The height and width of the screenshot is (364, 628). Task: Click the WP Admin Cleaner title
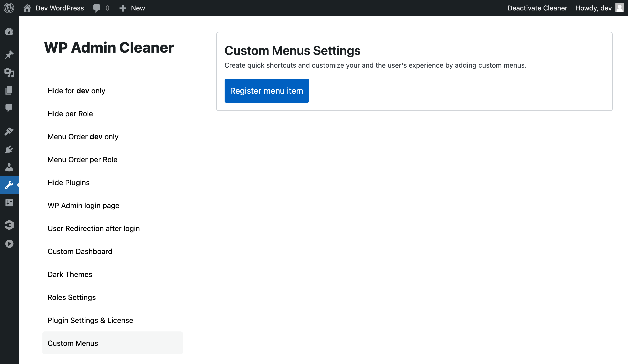pyautogui.click(x=109, y=47)
